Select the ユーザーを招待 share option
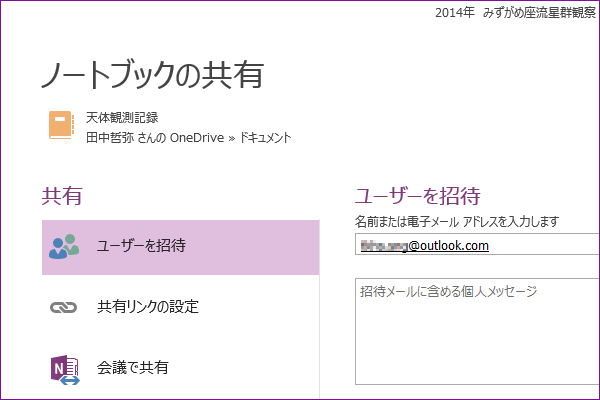This screenshot has width=600, height=400. (181, 247)
